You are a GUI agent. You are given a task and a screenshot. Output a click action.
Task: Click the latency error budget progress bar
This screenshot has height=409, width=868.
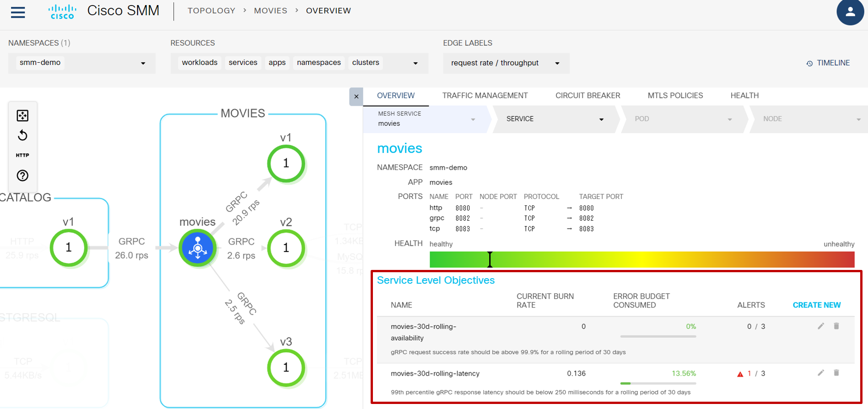click(x=658, y=383)
